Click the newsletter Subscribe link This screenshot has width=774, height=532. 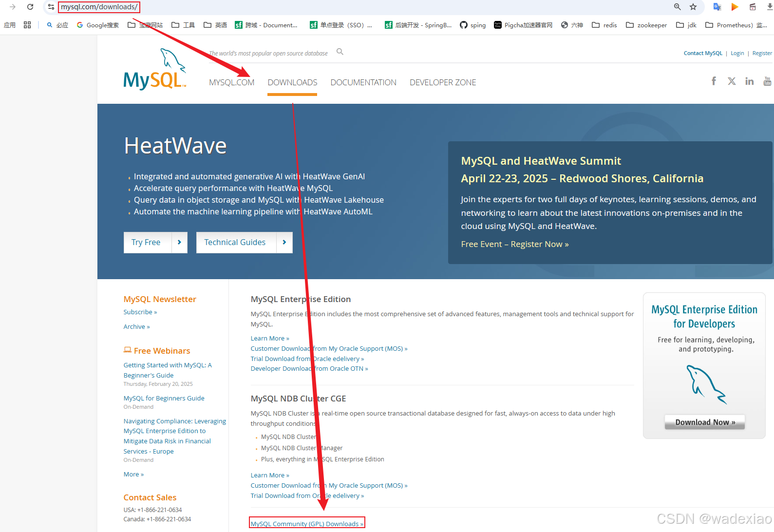[x=140, y=312]
